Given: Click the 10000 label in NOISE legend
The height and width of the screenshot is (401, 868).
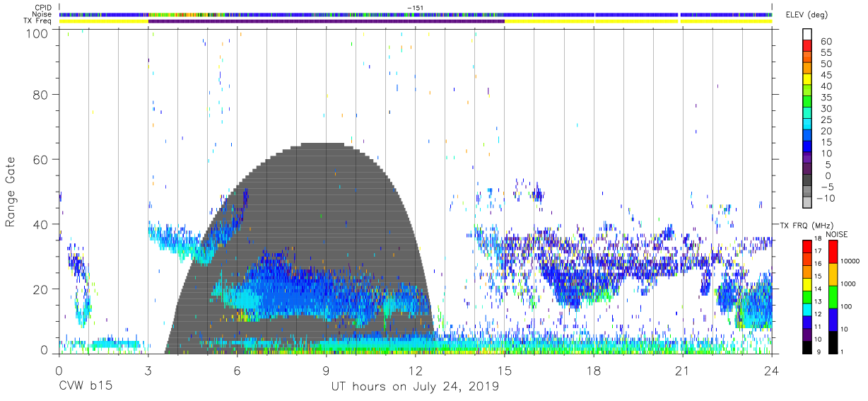Looking at the screenshot, I should (852, 262).
